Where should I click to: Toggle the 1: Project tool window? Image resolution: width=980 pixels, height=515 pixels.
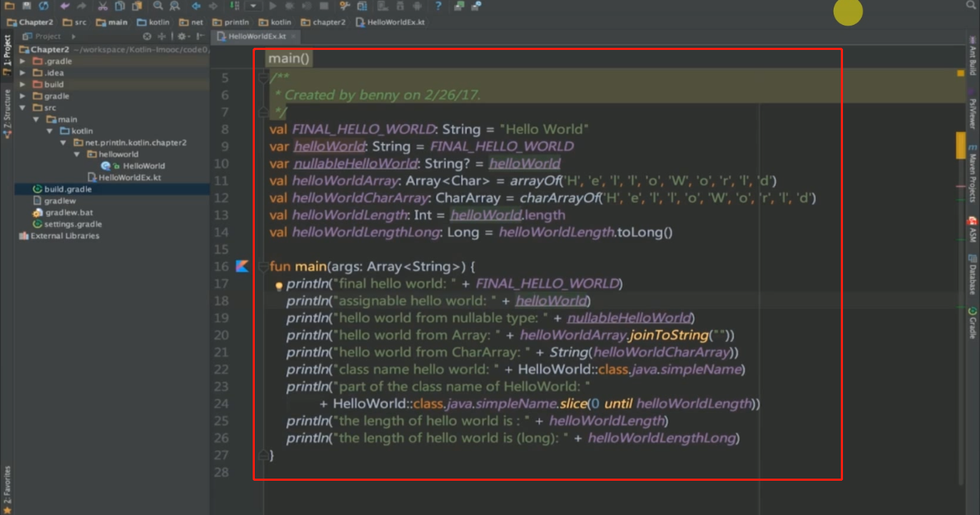[7, 56]
